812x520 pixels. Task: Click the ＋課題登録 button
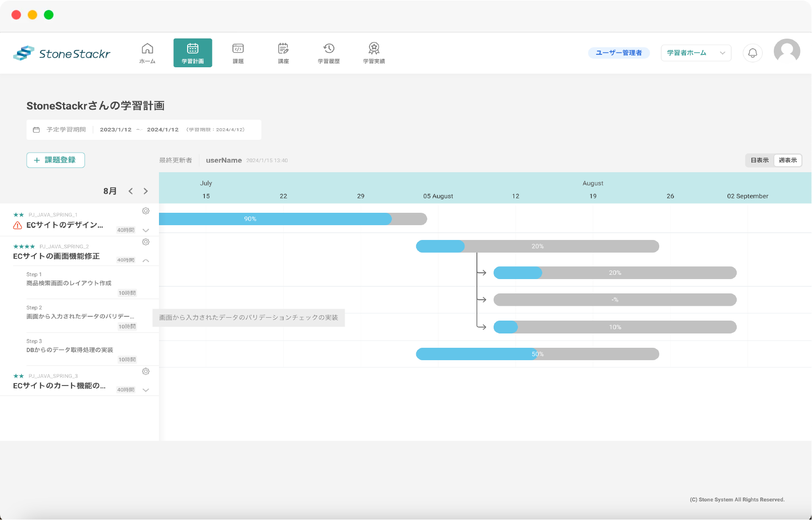coord(56,160)
